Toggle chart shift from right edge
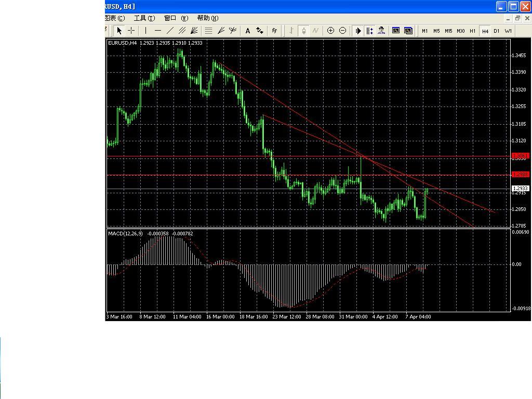Screen dimensions: 532x399 pos(369,31)
